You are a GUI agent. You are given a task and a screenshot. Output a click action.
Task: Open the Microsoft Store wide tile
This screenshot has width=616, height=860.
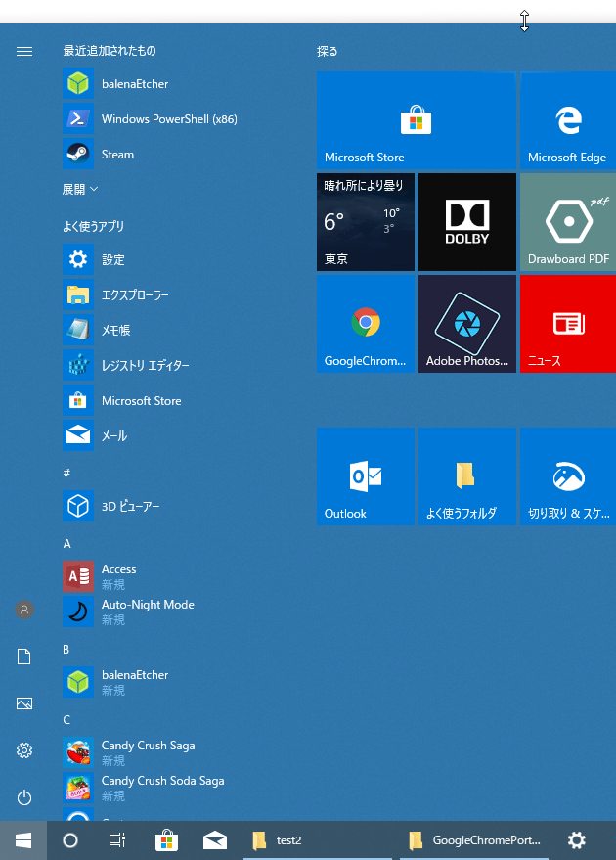tap(416, 120)
